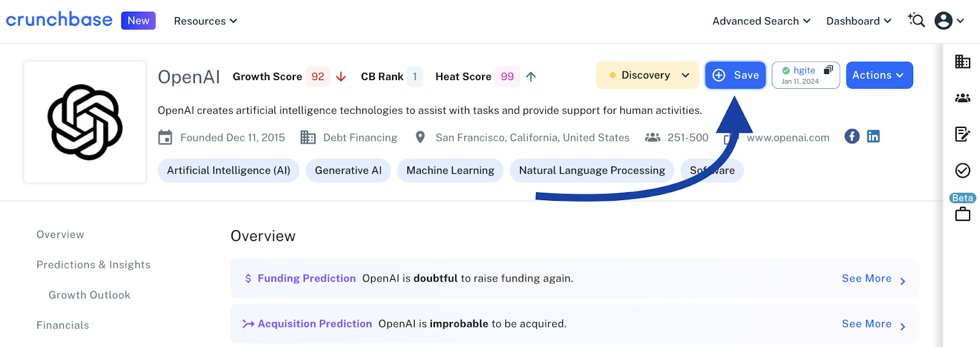Open the Debt Financing link
This screenshot has height=347, width=980.
360,138
